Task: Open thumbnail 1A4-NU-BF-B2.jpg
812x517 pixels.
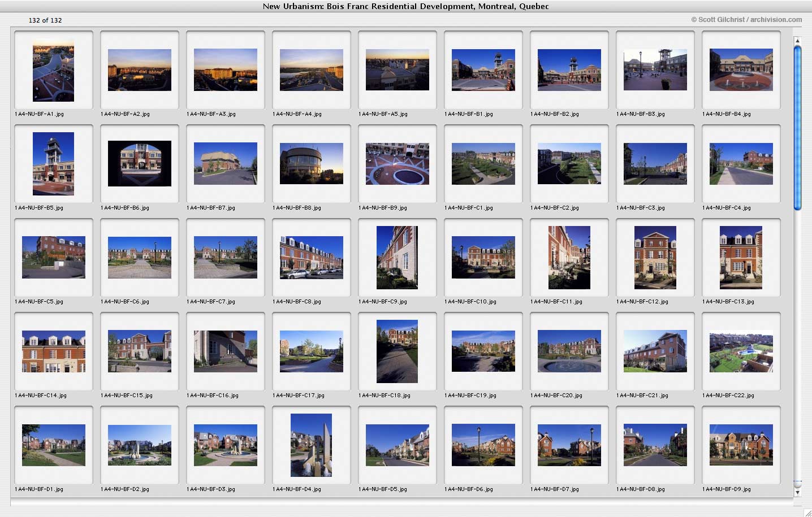Action: [569, 70]
